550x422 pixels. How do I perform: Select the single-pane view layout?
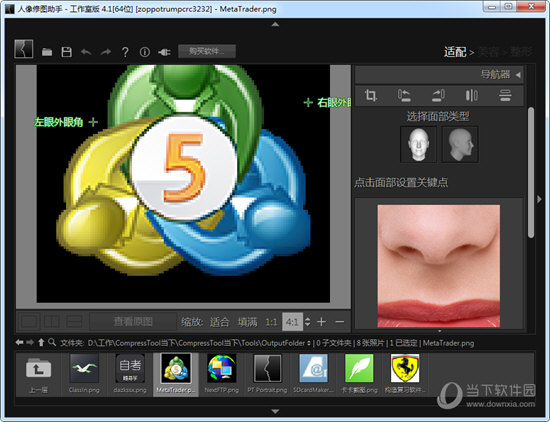[29, 322]
